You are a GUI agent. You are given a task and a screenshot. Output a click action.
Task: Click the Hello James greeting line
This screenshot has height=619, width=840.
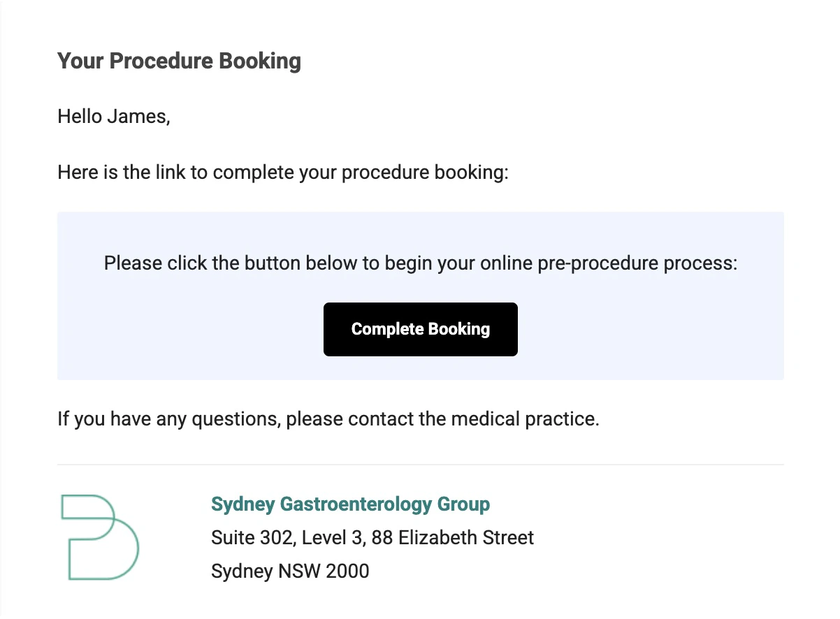click(114, 116)
